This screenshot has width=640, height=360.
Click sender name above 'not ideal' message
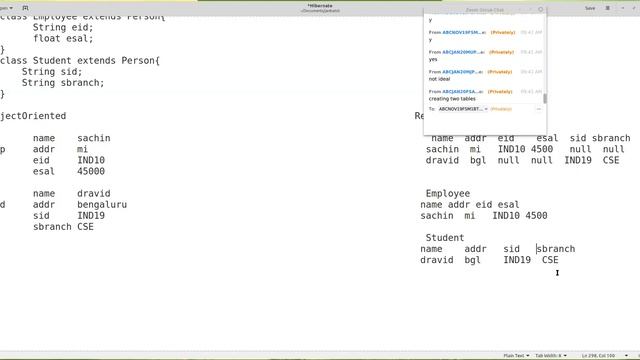[462, 72]
